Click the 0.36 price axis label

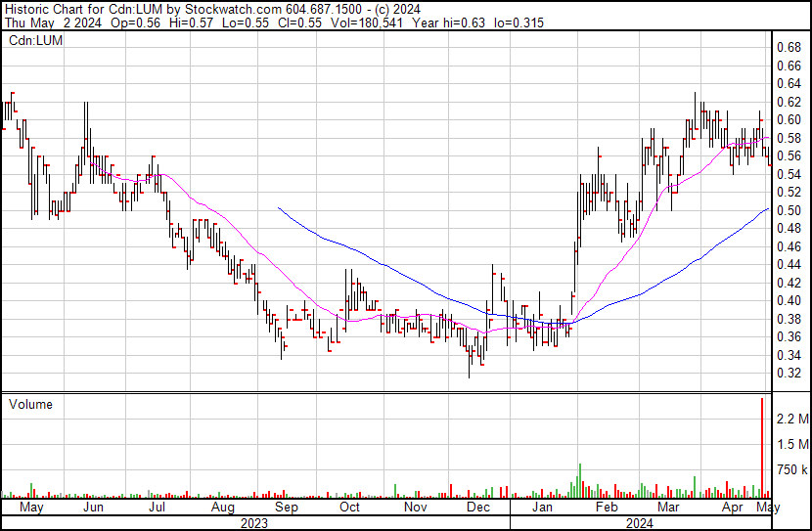click(x=789, y=337)
